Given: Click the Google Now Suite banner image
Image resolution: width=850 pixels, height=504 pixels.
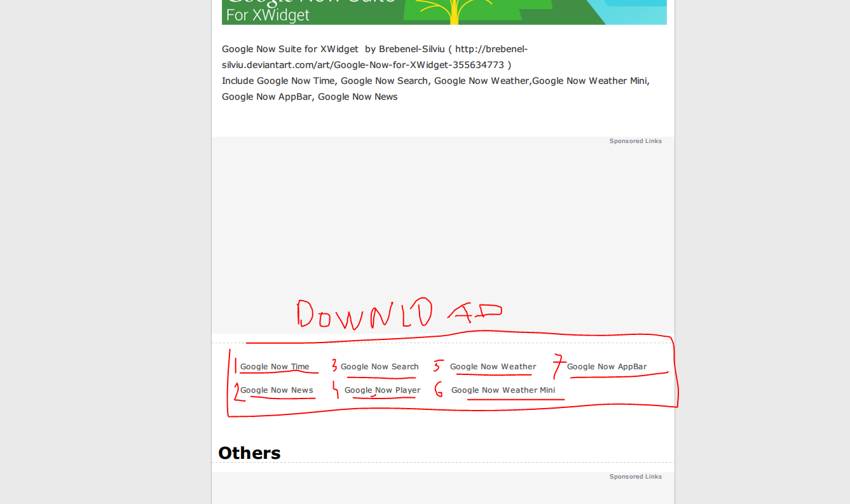Looking at the screenshot, I should pos(444,12).
